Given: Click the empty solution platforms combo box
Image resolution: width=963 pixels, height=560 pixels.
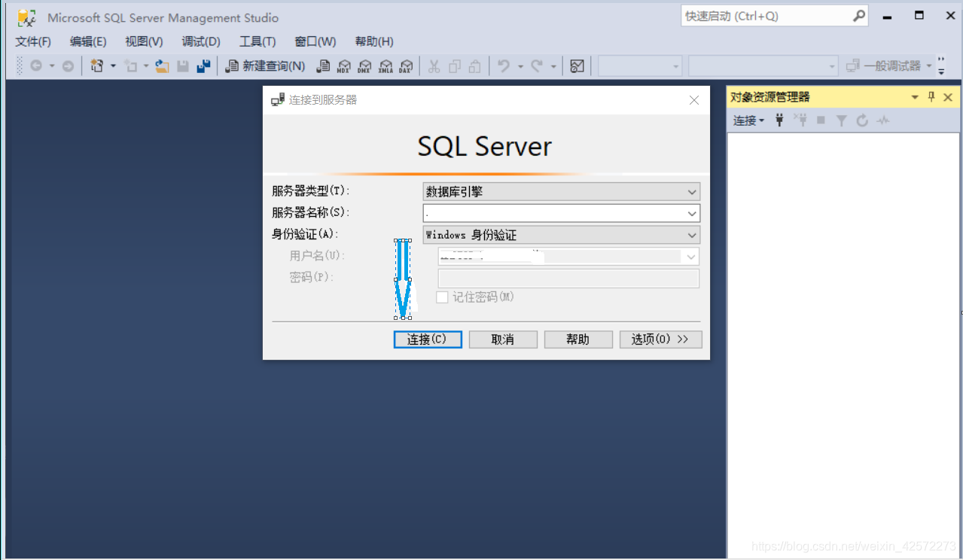Looking at the screenshot, I should coord(763,66).
